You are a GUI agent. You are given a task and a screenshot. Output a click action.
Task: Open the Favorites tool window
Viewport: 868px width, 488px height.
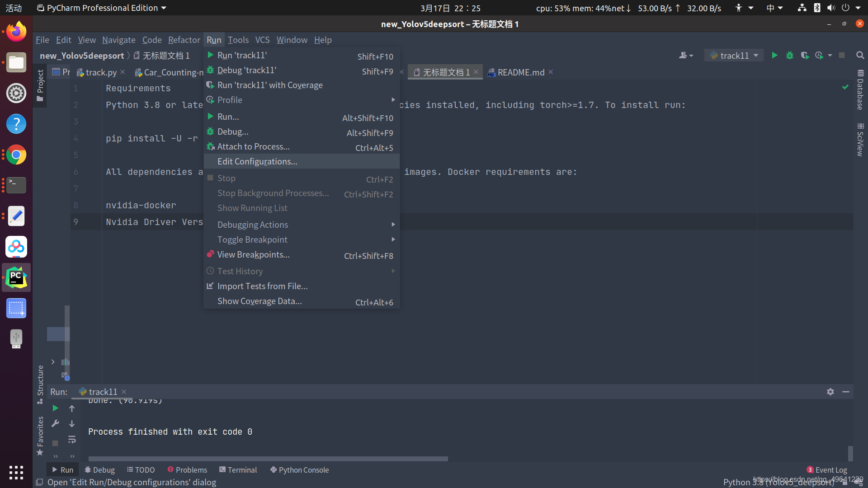[40, 436]
